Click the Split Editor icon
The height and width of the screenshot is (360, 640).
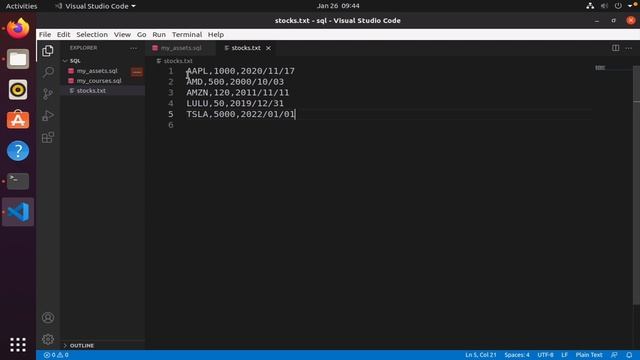tap(616, 48)
